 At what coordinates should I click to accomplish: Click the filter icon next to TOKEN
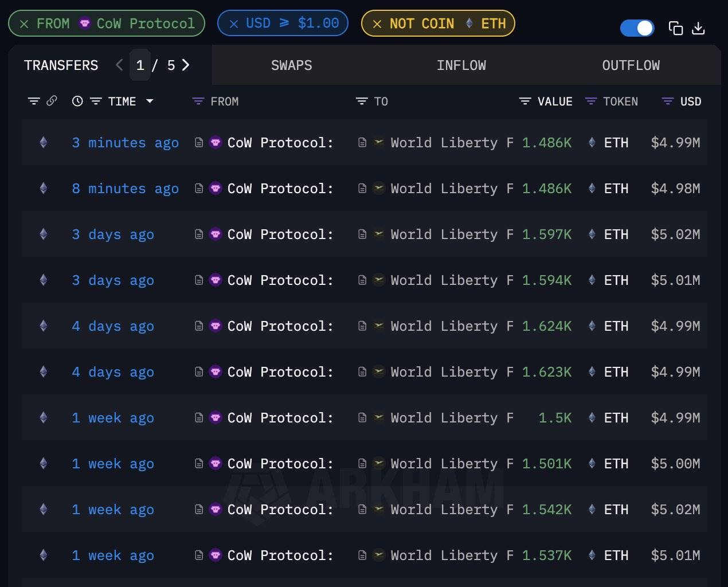pos(591,101)
